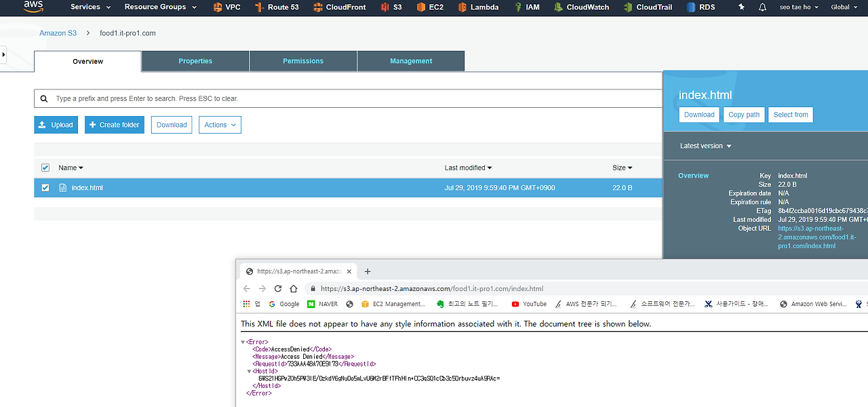Collapse the HostId XML node

point(250,371)
